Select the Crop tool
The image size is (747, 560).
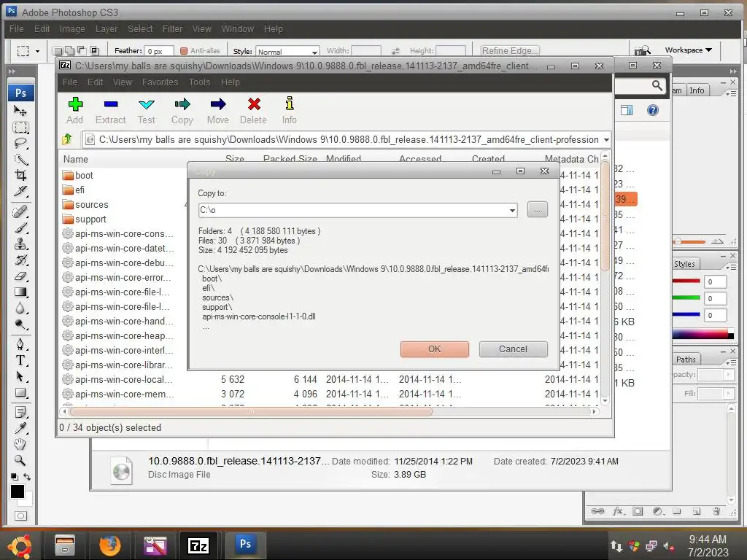[x=20, y=175]
